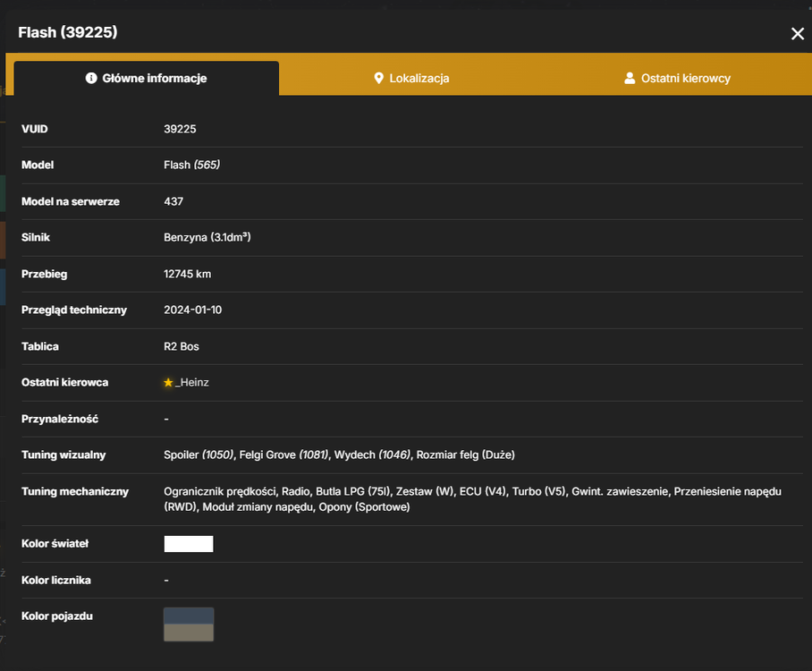Click the blue upper Kolor pojazdu swatch
The height and width of the screenshot is (671, 812).
pyautogui.click(x=189, y=616)
